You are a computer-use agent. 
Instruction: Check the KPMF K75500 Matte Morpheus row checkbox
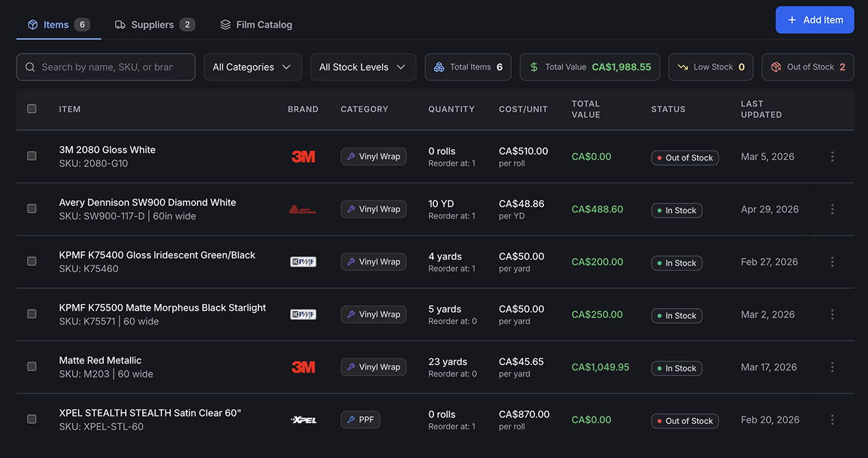31,314
